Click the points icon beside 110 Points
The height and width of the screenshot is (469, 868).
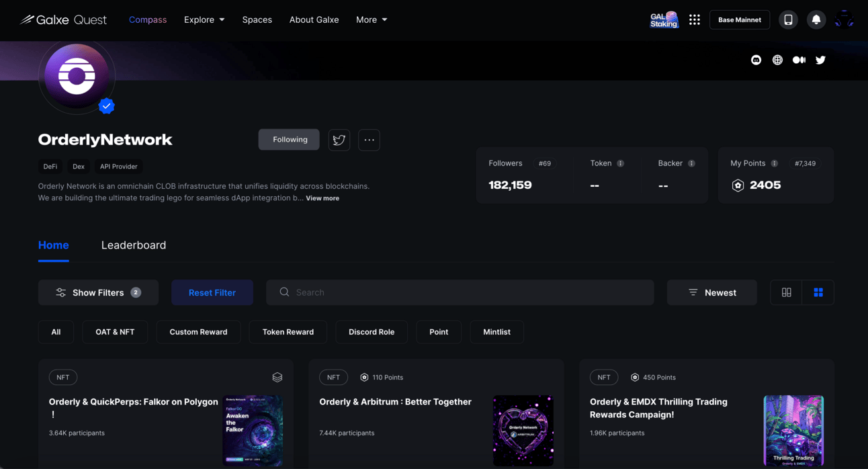[364, 378]
